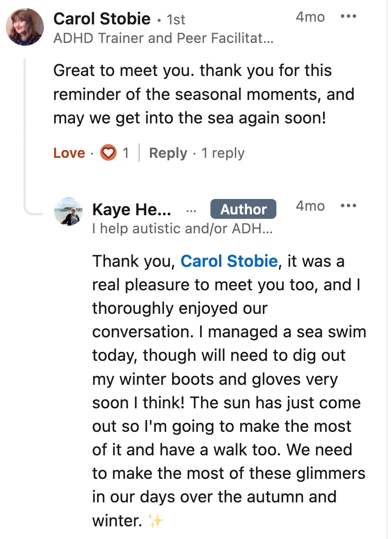Viewport: 392px width, 539px height.
Task: Click the ellipsis after Kaye's truncated name
Action: point(191,210)
